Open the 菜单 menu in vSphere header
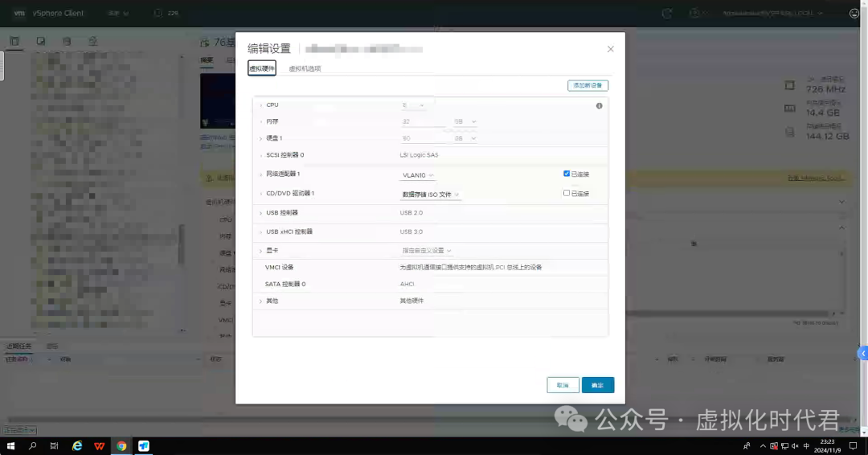868x455 pixels. click(117, 14)
